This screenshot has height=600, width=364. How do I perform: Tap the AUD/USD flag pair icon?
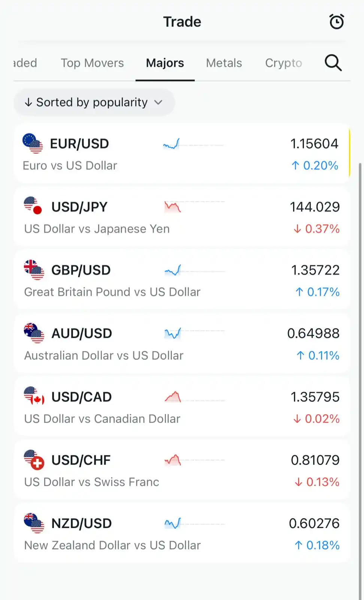tap(34, 333)
